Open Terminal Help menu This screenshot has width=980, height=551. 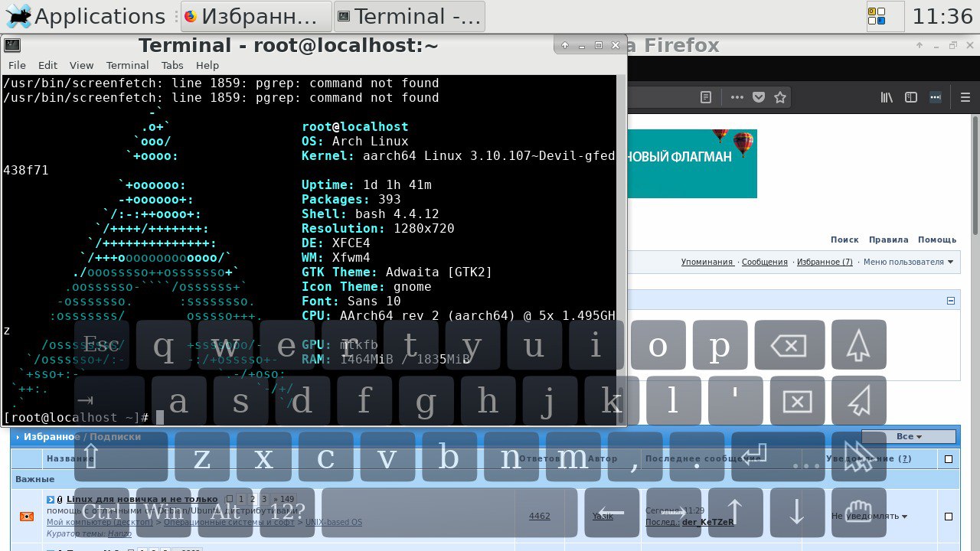click(207, 65)
